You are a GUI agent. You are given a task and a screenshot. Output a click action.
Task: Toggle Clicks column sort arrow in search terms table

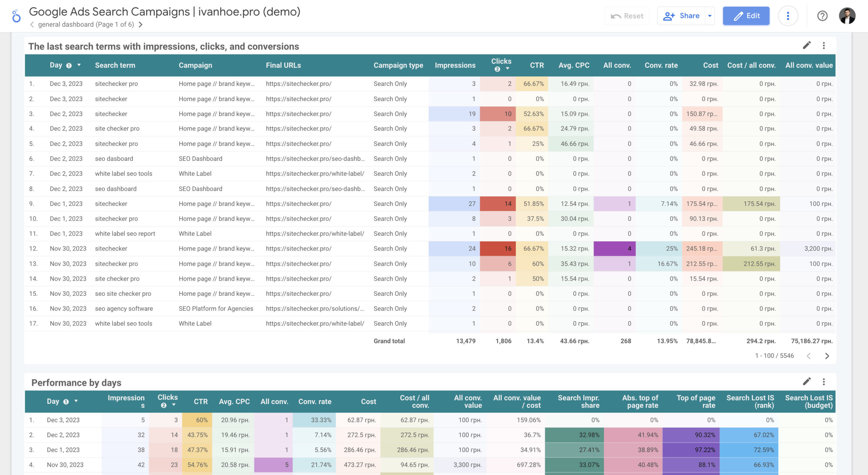508,69
